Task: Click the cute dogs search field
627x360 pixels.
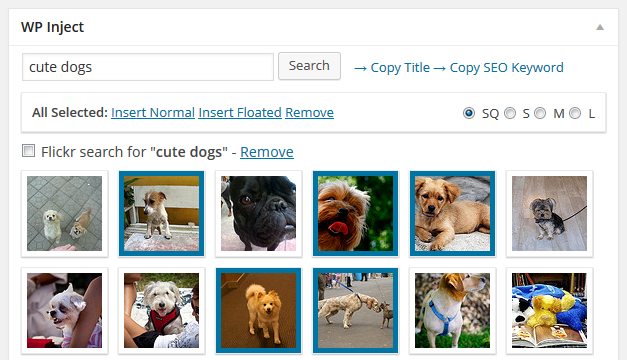Action: pyautogui.click(x=148, y=67)
